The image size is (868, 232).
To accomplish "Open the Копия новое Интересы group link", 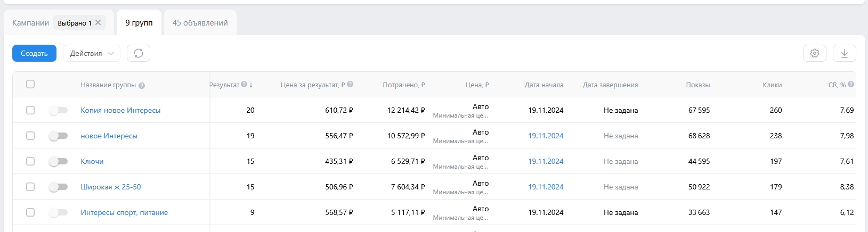I will pyautogui.click(x=120, y=110).
